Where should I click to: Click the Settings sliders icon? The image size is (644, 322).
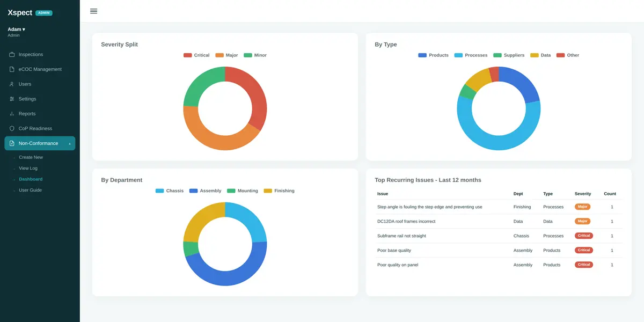point(12,99)
